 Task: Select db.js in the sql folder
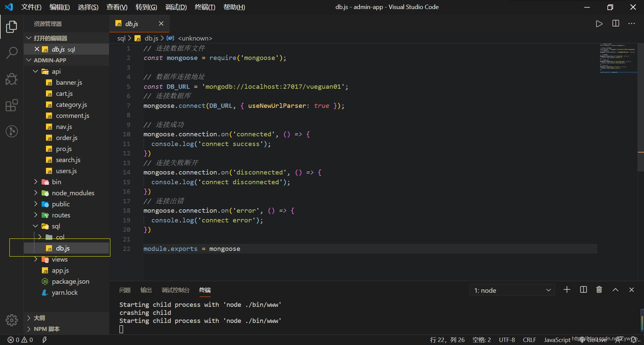point(66,248)
